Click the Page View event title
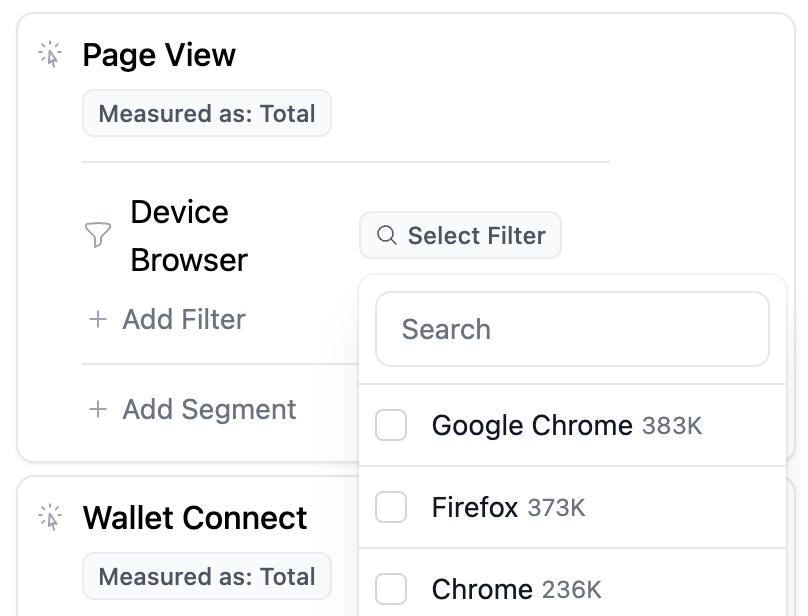The height and width of the screenshot is (616, 808). point(159,55)
